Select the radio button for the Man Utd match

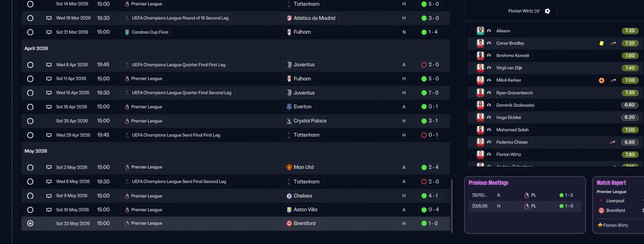[30, 167]
